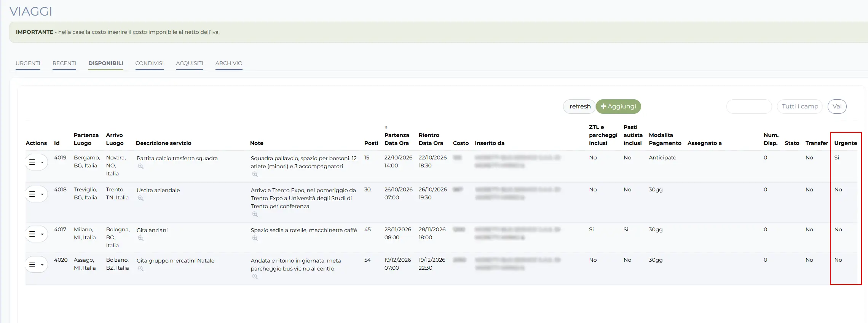Go to the ACQUISITI tab
868x323 pixels.
(x=190, y=63)
